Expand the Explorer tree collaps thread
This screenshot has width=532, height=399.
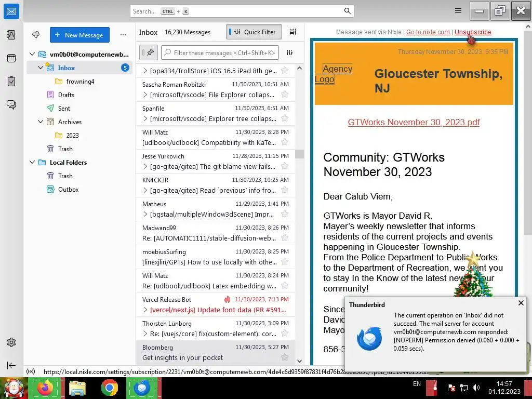145,118
